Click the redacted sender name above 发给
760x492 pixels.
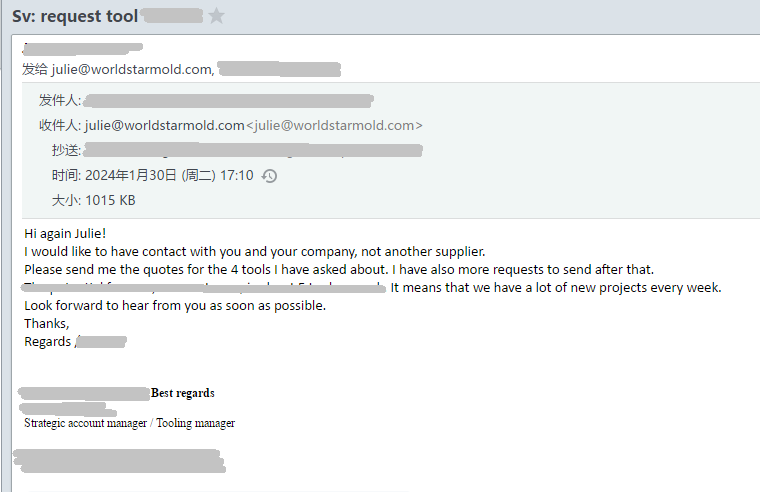82,49
